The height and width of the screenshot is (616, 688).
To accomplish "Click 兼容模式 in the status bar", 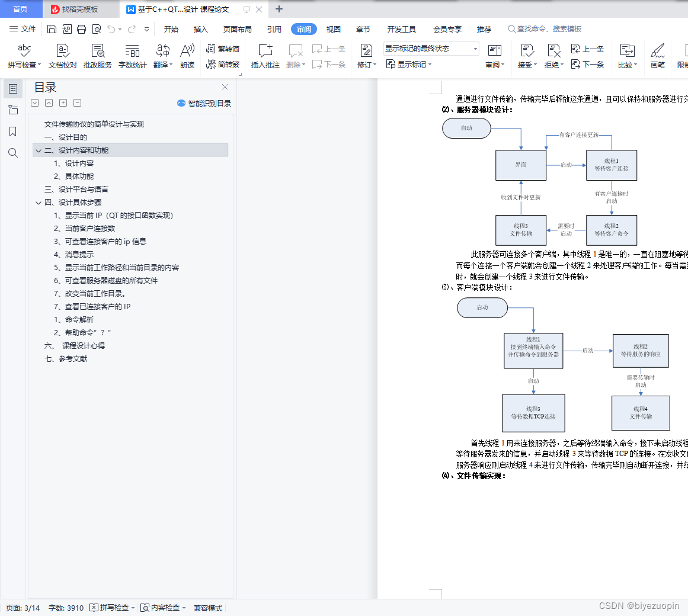I will [x=207, y=608].
